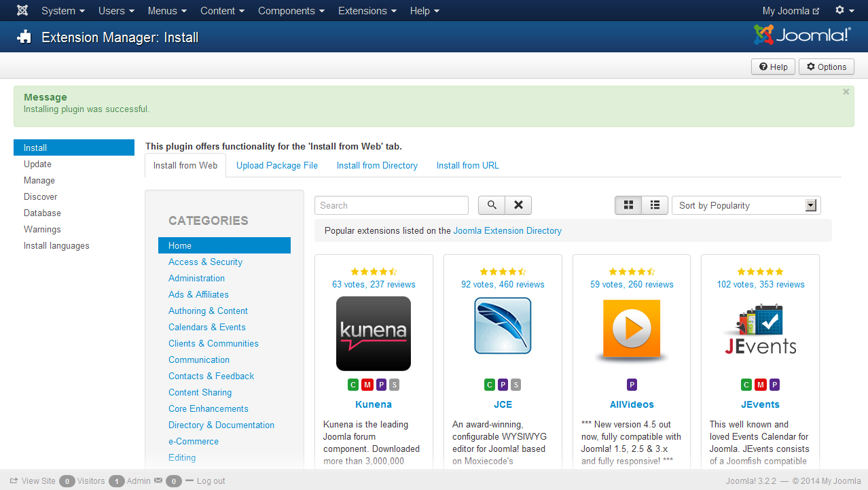The image size is (868, 490).
Task: Switch to Upload Package File tab
Action: [277, 165]
